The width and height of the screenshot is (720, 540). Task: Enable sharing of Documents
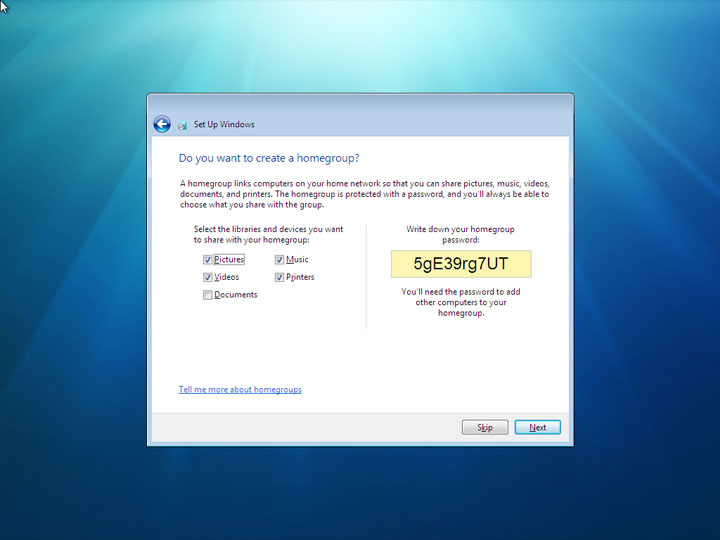pos(208,295)
